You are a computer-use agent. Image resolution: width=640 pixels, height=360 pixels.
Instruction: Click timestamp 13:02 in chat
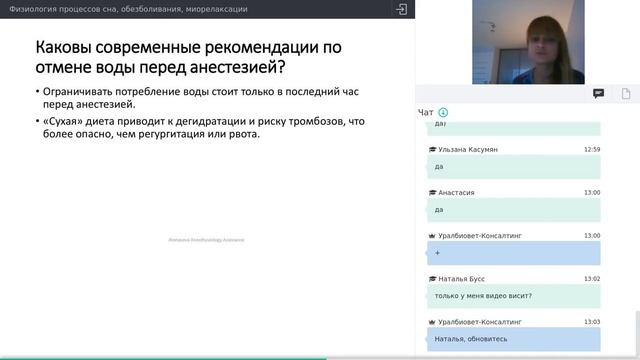(x=592, y=279)
